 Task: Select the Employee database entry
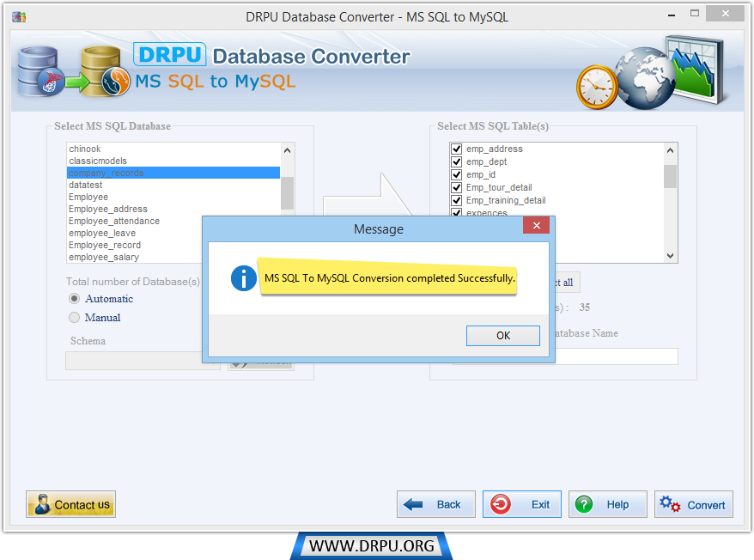click(173, 197)
